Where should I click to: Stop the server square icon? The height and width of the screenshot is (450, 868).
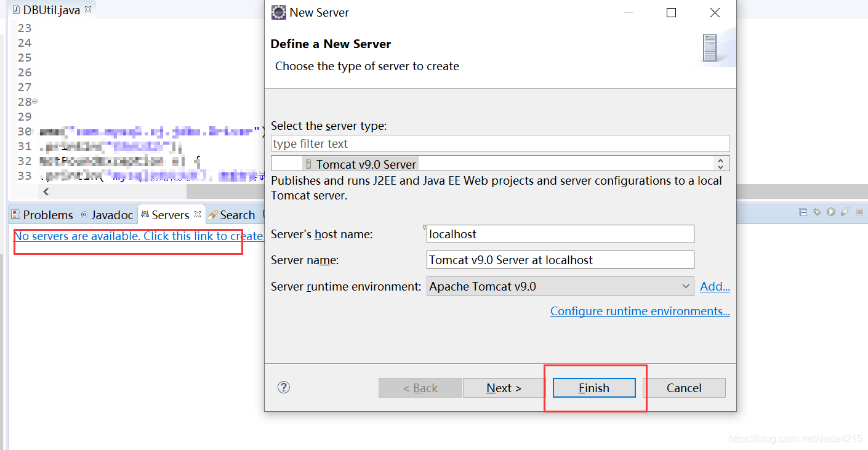pyautogui.click(x=860, y=212)
